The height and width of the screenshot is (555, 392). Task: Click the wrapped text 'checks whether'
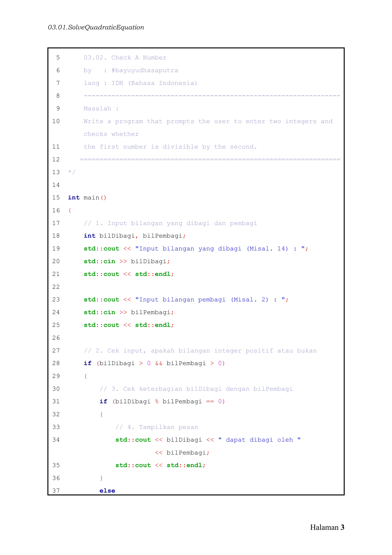click(111, 134)
